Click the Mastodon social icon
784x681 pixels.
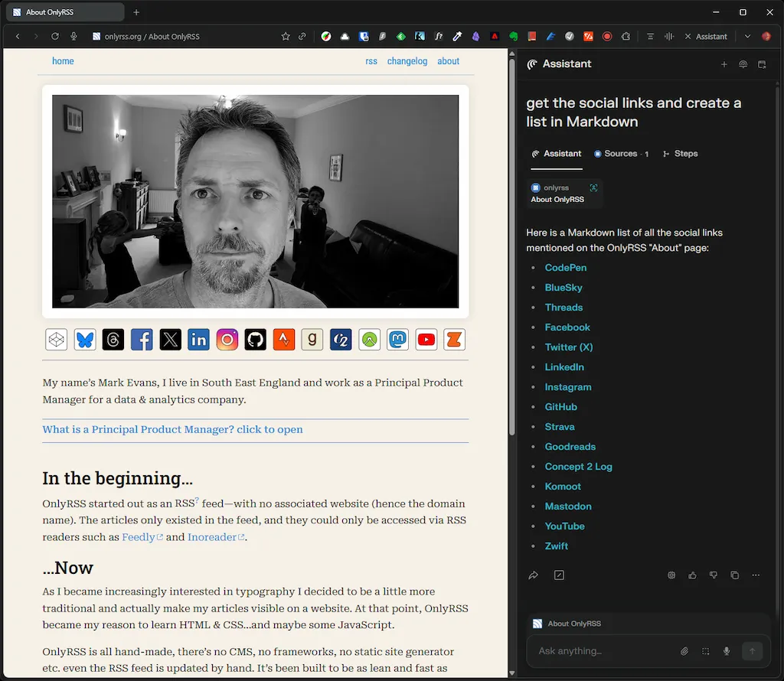(397, 340)
